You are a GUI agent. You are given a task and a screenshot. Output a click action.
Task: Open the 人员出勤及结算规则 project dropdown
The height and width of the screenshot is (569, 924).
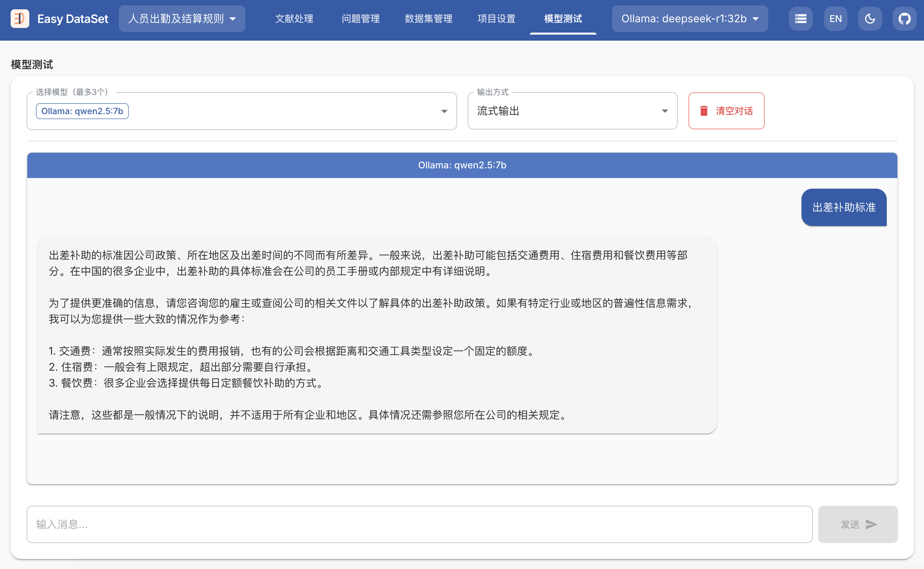click(182, 18)
